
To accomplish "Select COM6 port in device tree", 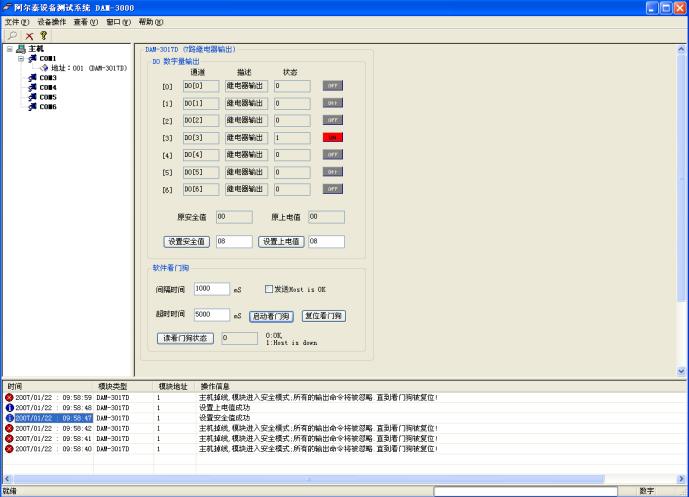I will pos(47,106).
